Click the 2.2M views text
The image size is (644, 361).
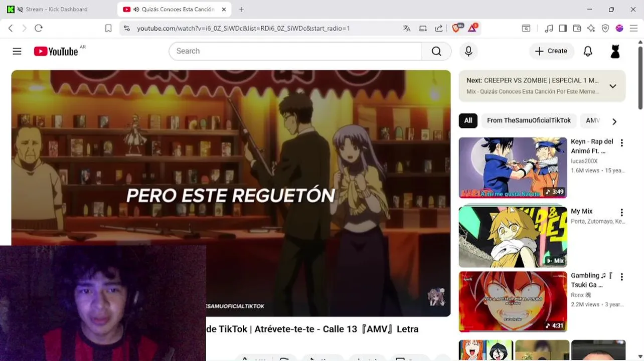click(585, 304)
